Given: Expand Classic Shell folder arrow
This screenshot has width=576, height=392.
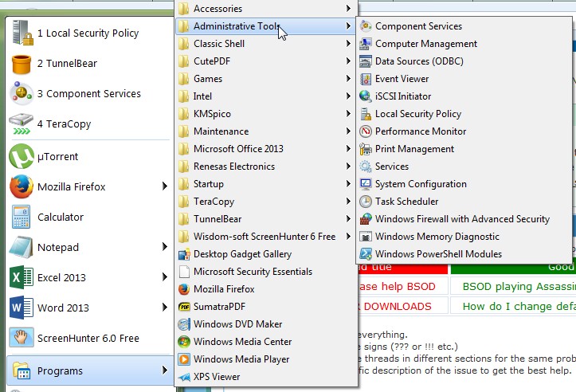Looking at the screenshot, I should 348,43.
